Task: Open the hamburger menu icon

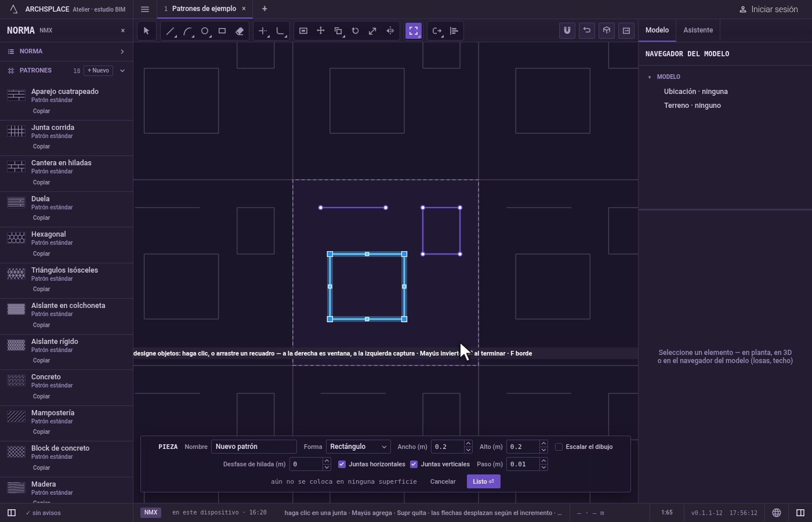Action: (145, 9)
